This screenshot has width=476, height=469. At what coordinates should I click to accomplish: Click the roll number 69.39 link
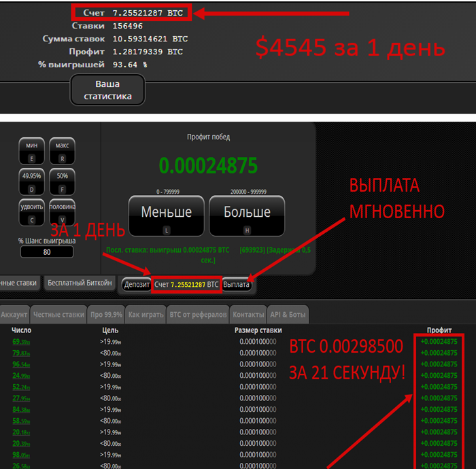[21, 341]
